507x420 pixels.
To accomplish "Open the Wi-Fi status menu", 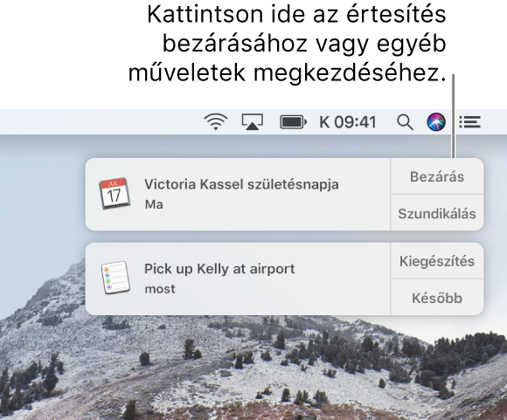I will (x=216, y=122).
